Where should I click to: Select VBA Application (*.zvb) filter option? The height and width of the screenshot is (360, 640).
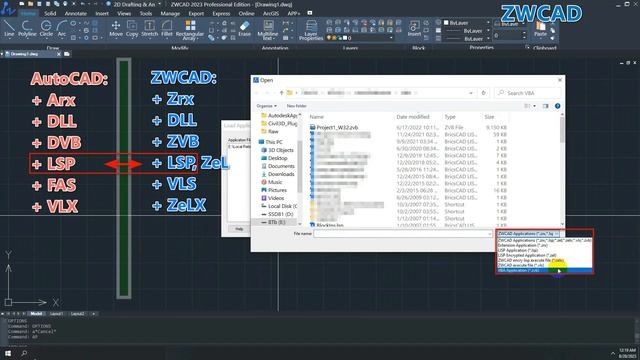544,270
